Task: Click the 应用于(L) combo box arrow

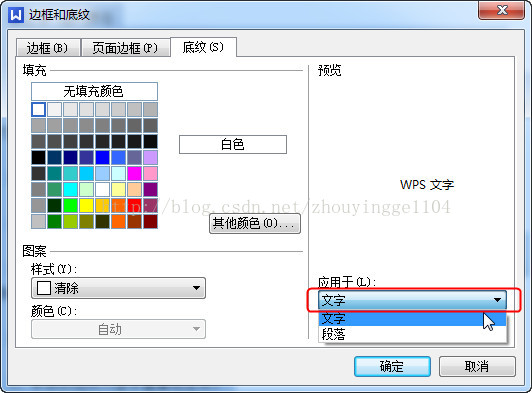Action: click(x=497, y=300)
